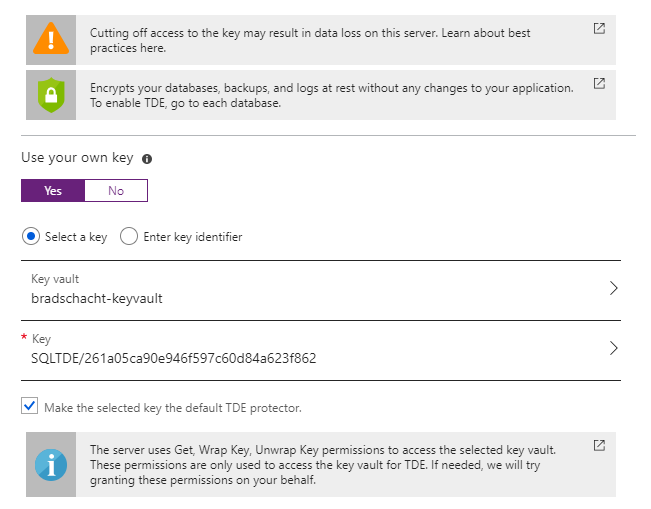
Task: Expand the Key vault row chevron
Action: pos(613,289)
